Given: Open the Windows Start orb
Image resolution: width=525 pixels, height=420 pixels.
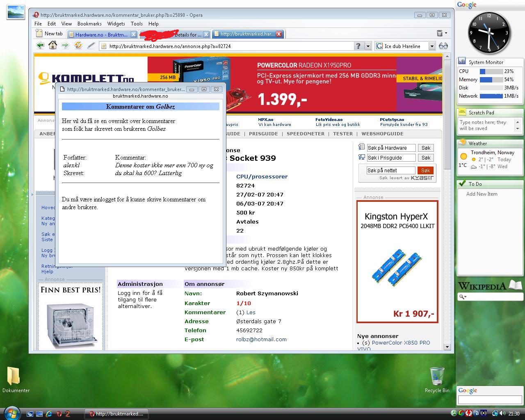Looking at the screenshot, I should (11, 413).
